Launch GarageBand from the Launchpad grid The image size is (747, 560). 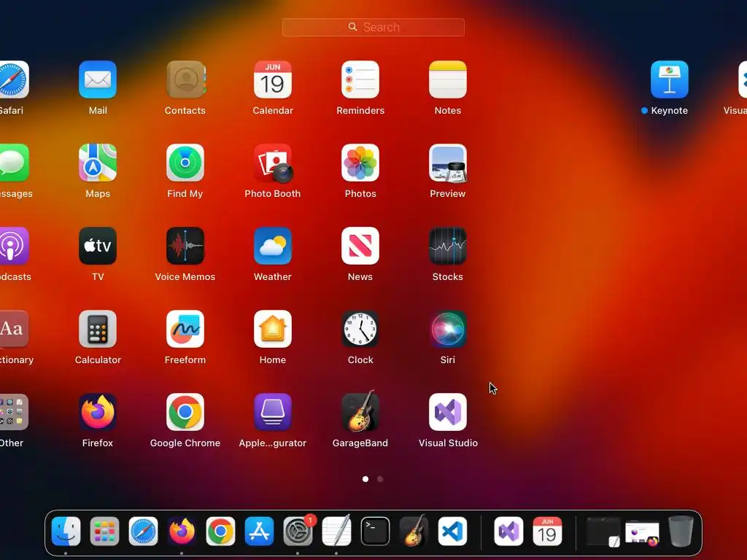(360, 411)
